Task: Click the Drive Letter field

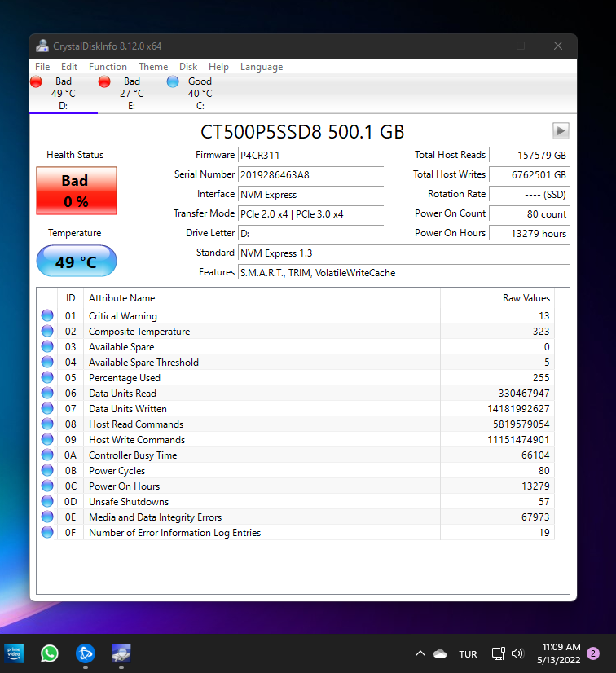Action: (x=310, y=234)
